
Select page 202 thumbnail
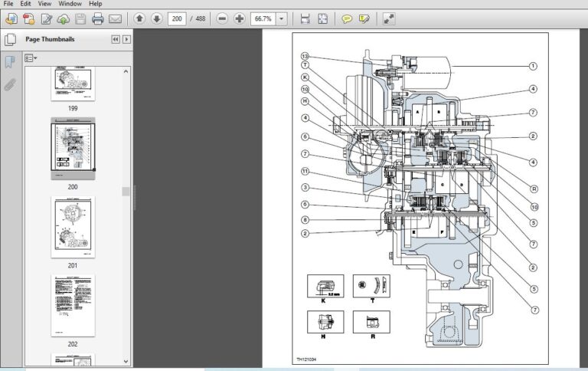[x=73, y=305]
